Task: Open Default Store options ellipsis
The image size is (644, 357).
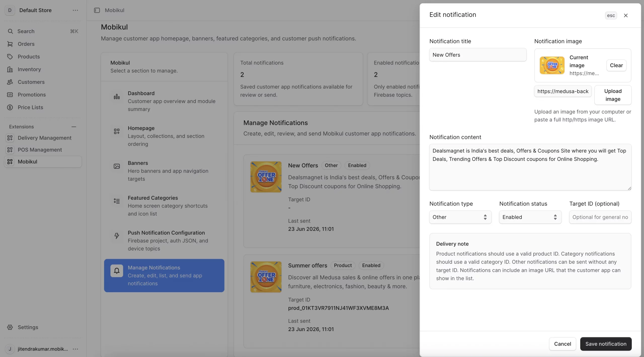Action: (75, 10)
